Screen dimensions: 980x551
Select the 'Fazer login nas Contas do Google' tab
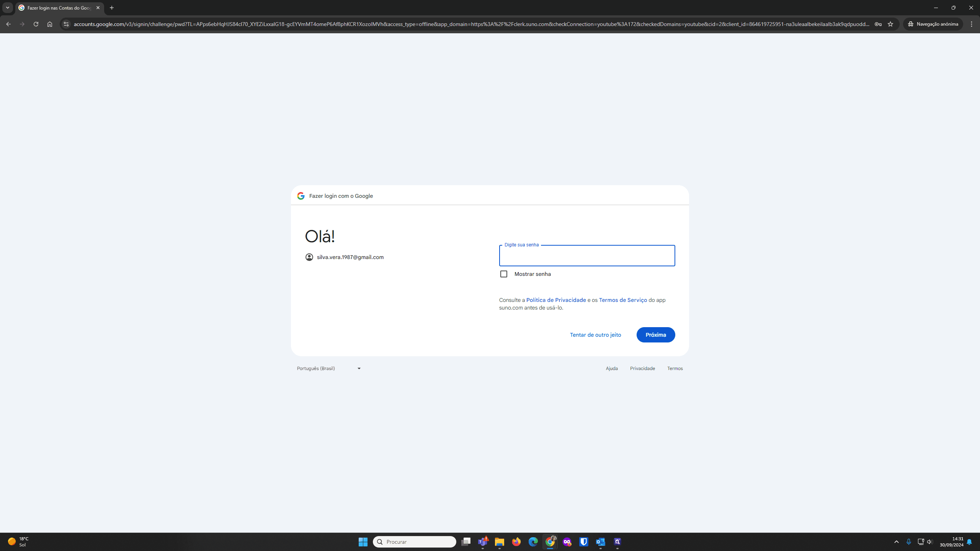(59, 8)
